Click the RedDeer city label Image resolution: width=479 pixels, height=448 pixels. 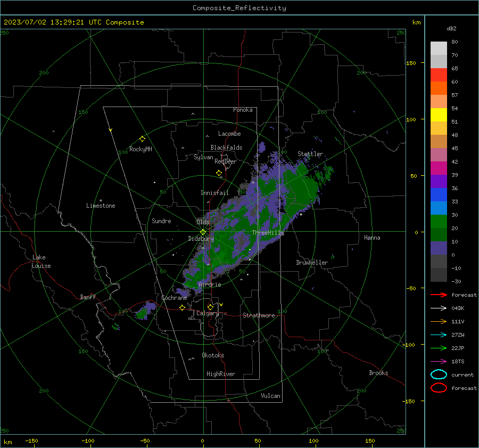(x=226, y=161)
